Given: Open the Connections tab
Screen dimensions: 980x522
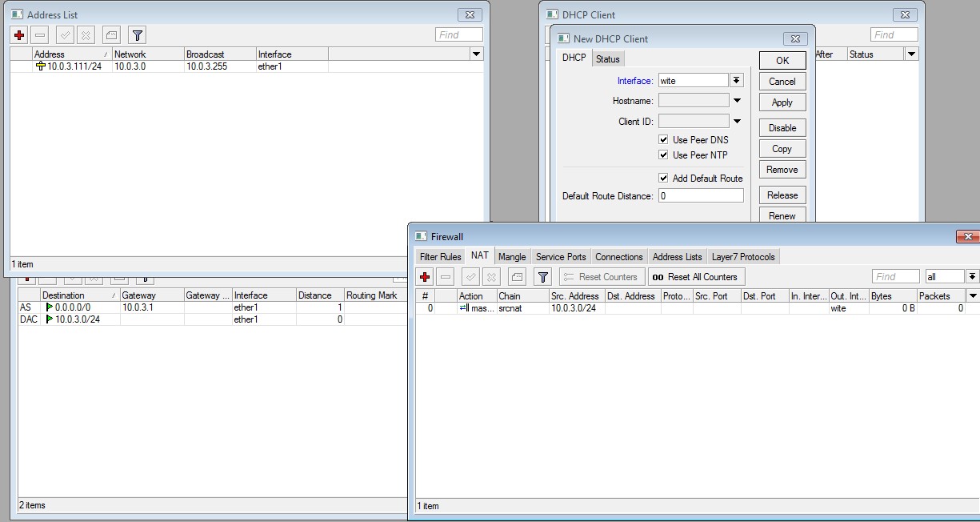Looking at the screenshot, I should point(619,257).
